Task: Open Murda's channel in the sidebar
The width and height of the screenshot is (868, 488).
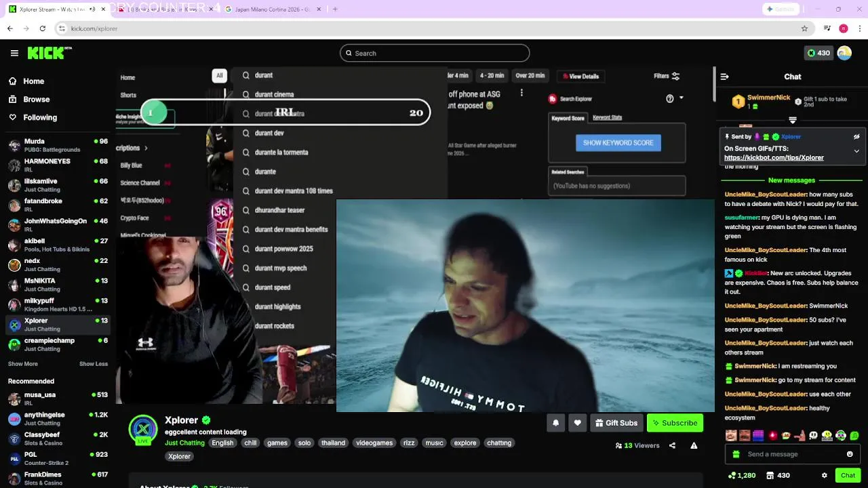Action: pyautogui.click(x=58, y=145)
